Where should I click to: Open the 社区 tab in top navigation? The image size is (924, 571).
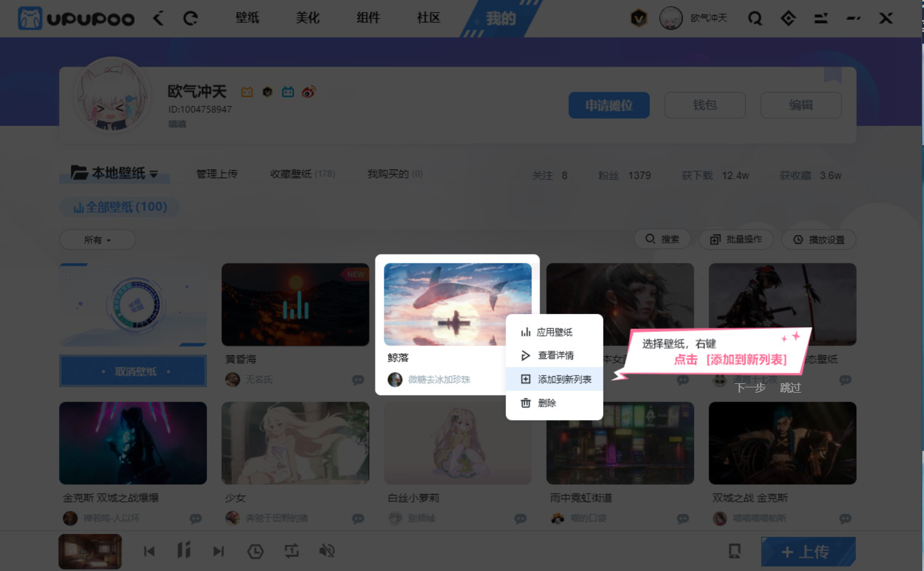(x=428, y=18)
